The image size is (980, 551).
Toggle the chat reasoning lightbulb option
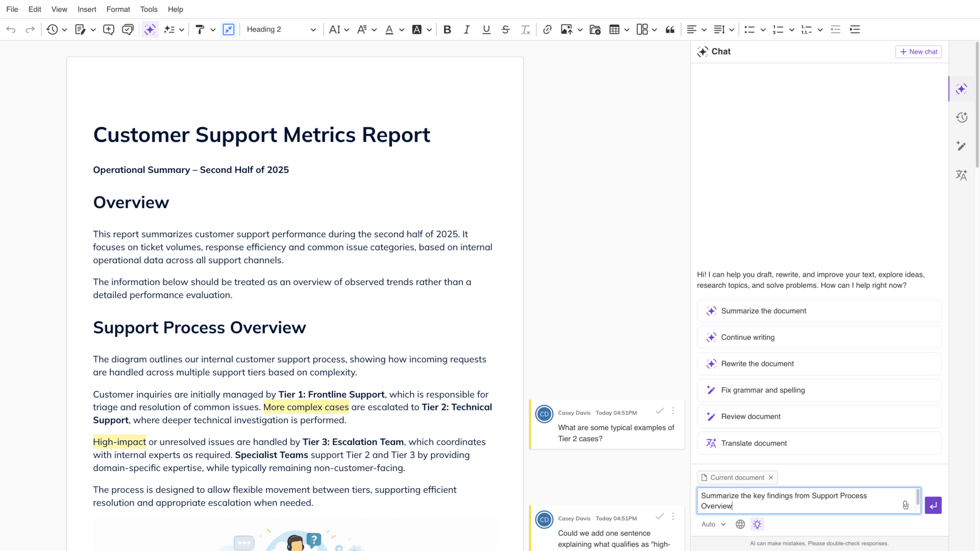(757, 524)
